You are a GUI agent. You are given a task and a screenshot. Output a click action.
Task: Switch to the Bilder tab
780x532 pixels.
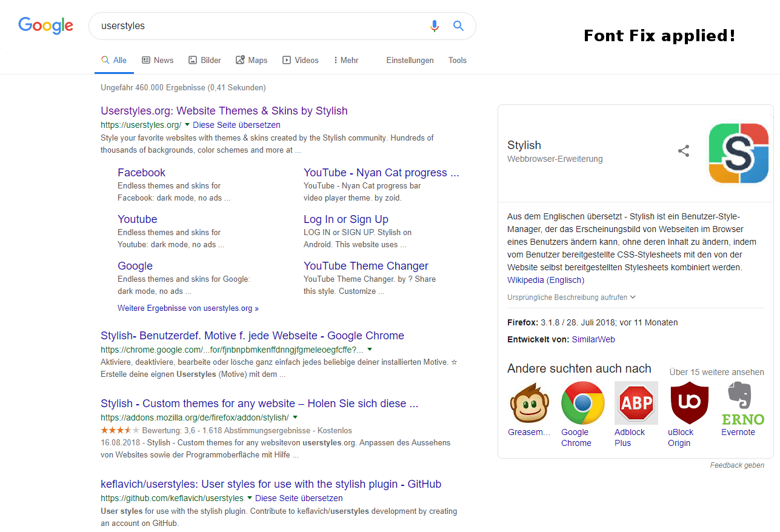(205, 60)
